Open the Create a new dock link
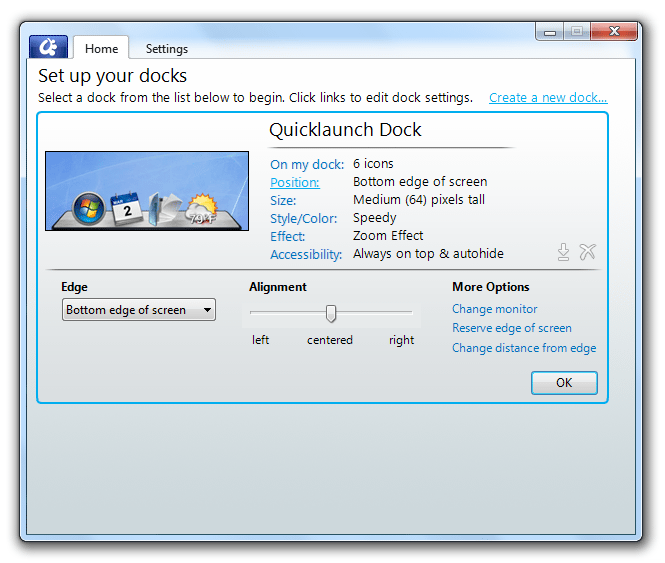665x563 pixels. (548, 98)
